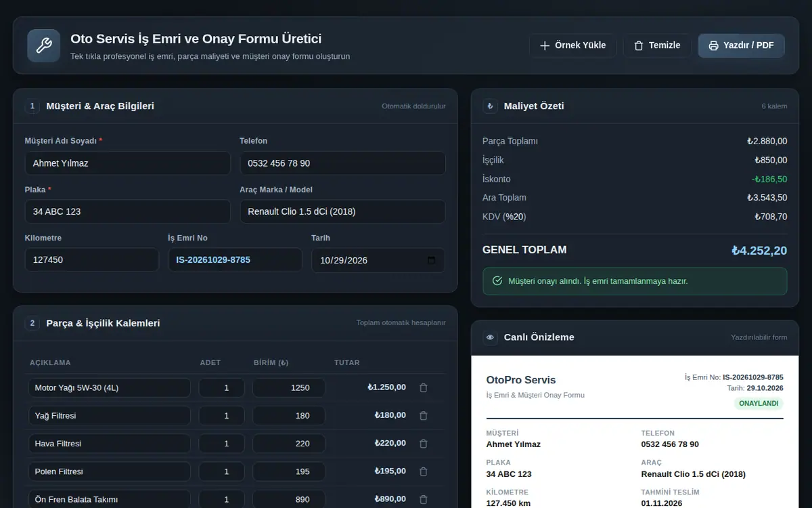Click the Ara Toplam value ₺3.543,50

tap(767, 198)
